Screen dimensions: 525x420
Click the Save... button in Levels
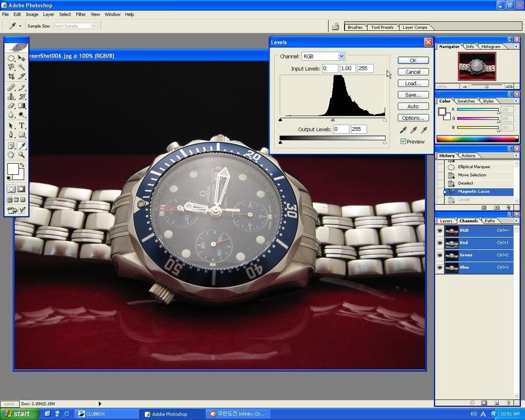pos(413,95)
